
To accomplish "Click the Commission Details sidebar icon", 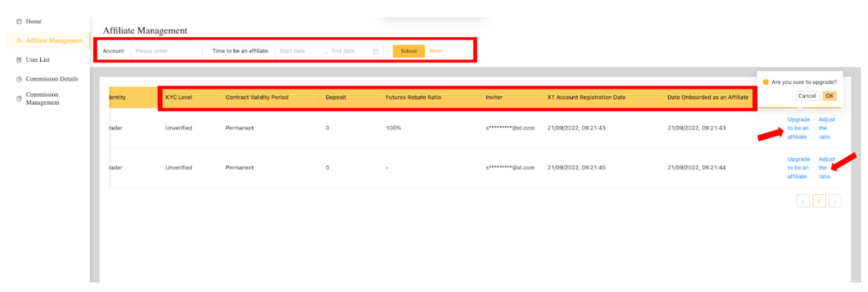I will click(19, 79).
